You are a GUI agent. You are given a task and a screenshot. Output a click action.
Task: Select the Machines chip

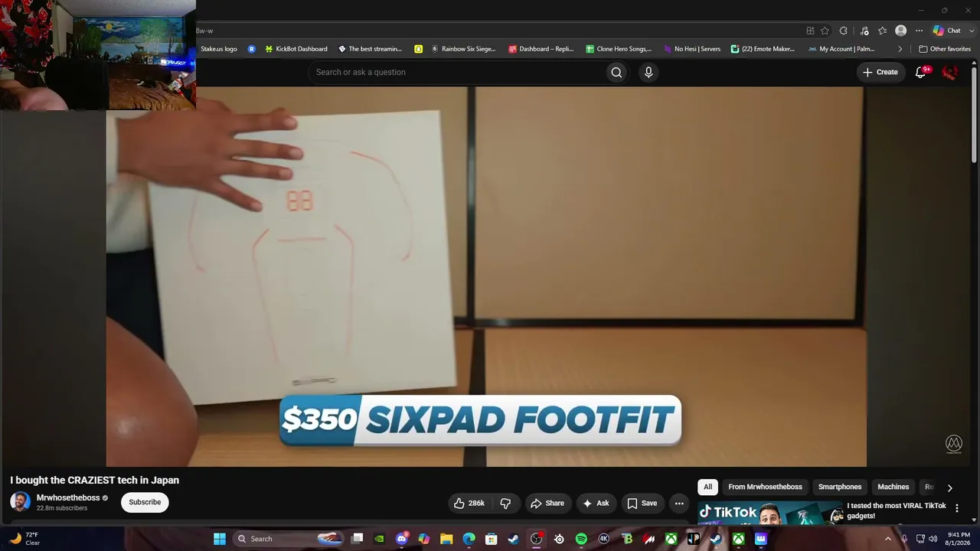[x=893, y=487]
